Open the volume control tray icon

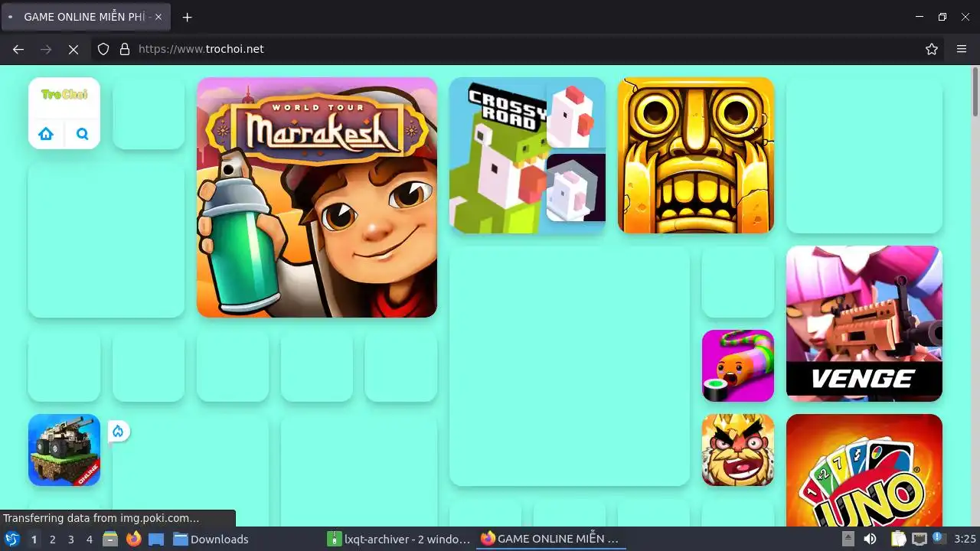pos(870,539)
